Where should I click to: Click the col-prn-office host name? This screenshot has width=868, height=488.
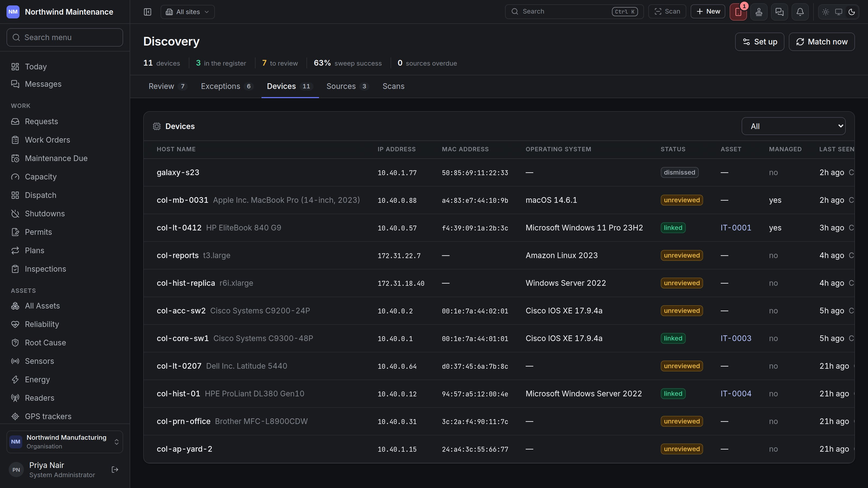(183, 421)
